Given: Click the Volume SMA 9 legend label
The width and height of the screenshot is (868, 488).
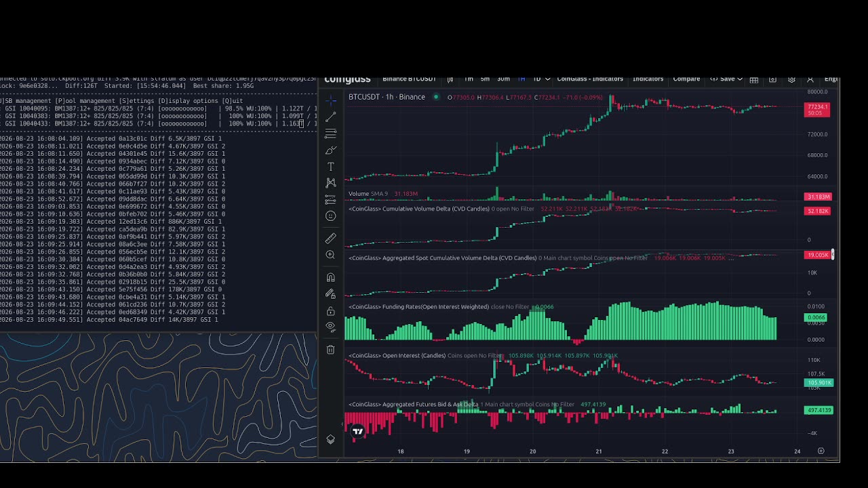Looking at the screenshot, I should click(368, 194).
